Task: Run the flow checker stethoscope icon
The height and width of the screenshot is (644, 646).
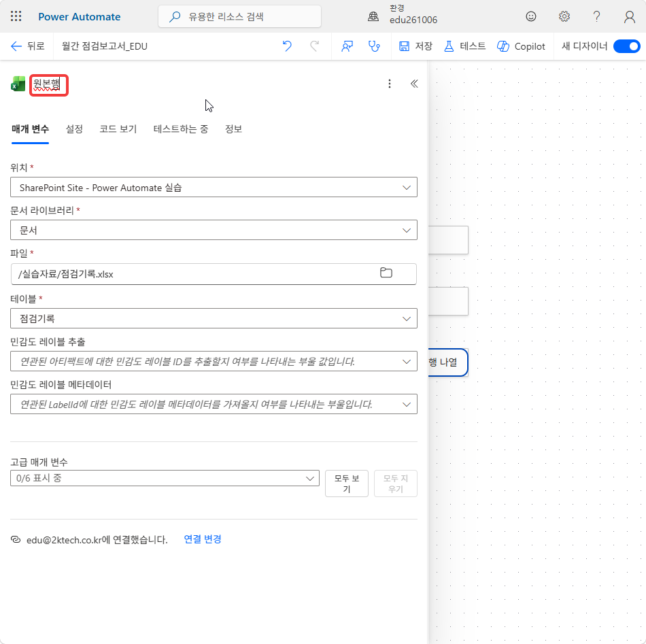Action: click(374, 46)
